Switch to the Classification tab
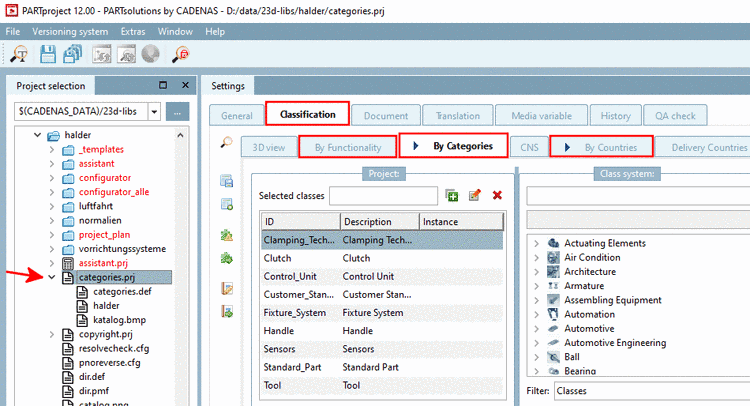Image resolution: width=750 pixels, height=406 pixels. point(308,114)
